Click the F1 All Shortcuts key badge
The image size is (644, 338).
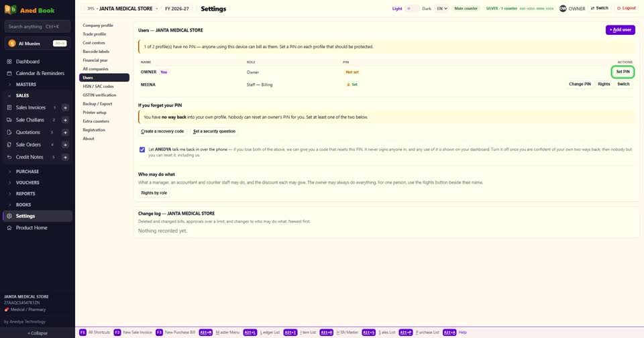click(83, 332)
